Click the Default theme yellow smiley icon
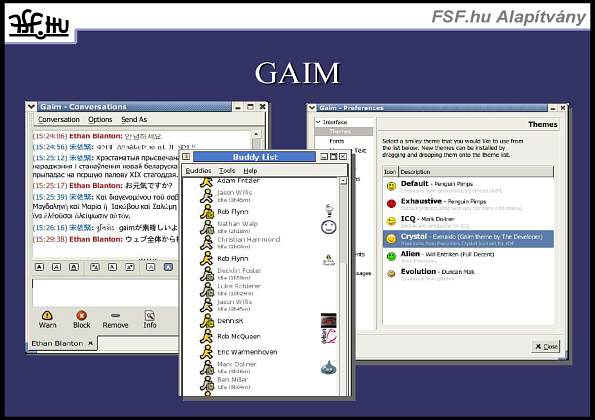The image size is (595, 420). pos(391,186)
